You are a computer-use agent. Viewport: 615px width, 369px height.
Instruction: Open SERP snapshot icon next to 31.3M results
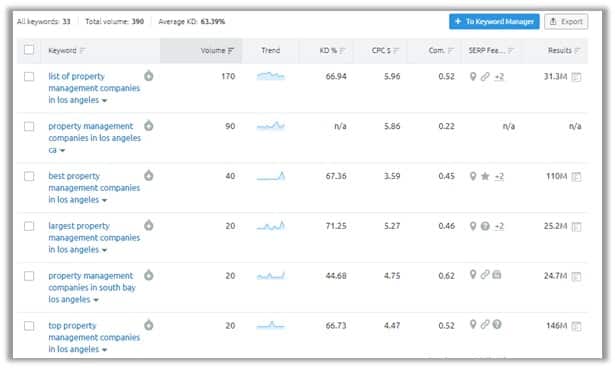(x=576, y=77)
